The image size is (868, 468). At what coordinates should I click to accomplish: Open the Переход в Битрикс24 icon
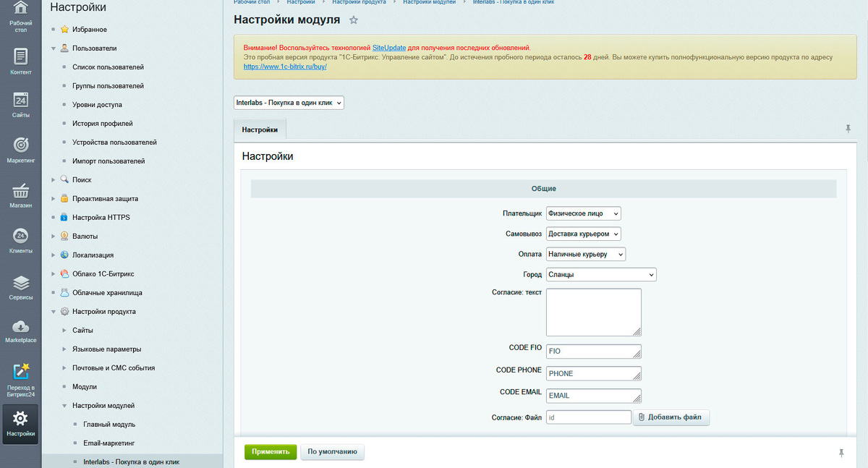(x=21, y=371)
